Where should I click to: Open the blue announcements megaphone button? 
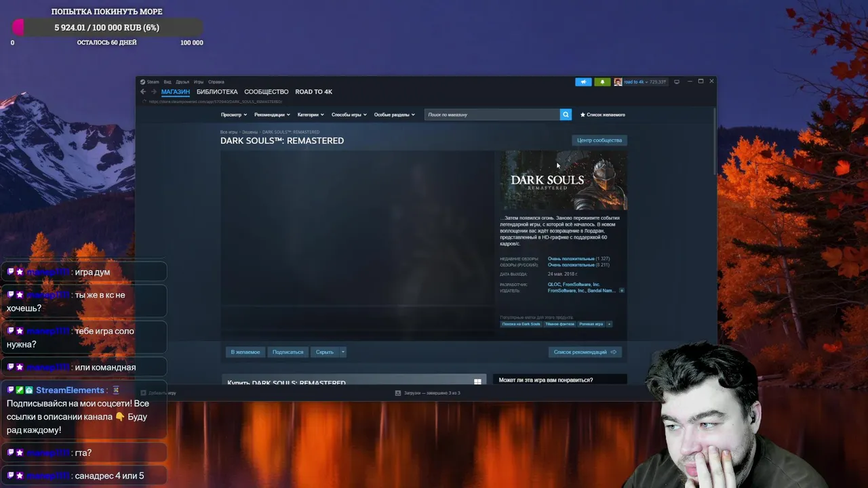click(583, 82)
